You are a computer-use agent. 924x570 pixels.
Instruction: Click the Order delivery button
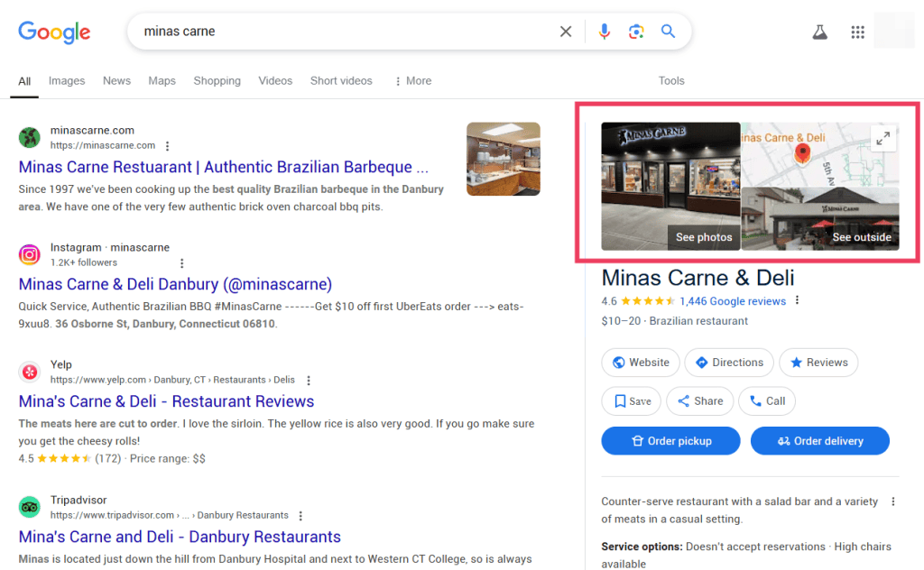(819, 440)
